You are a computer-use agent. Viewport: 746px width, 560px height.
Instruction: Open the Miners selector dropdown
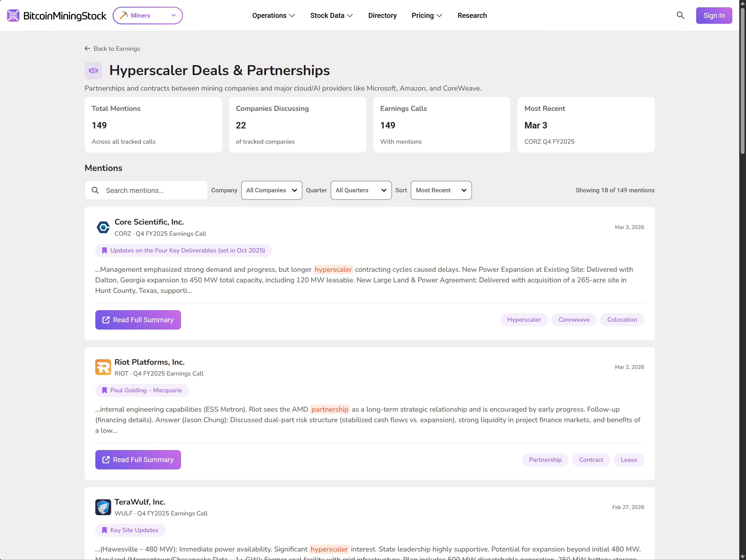[x=148, y=16]
